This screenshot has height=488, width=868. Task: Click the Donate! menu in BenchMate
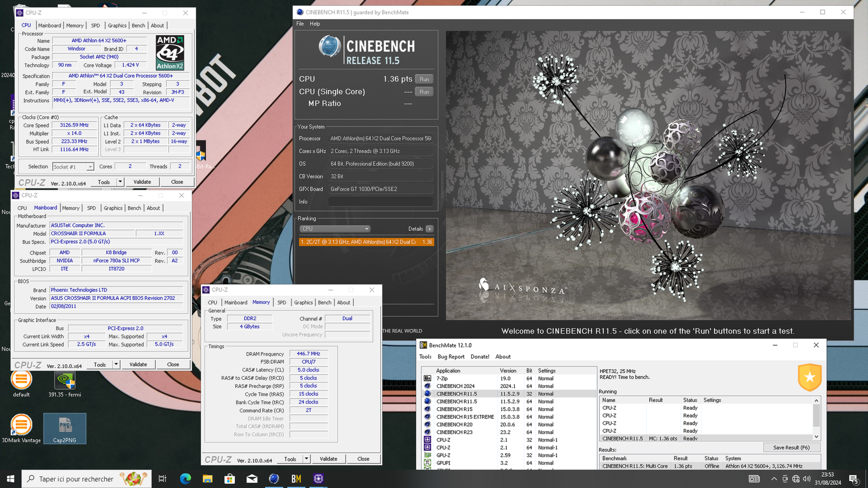[480, 357]
